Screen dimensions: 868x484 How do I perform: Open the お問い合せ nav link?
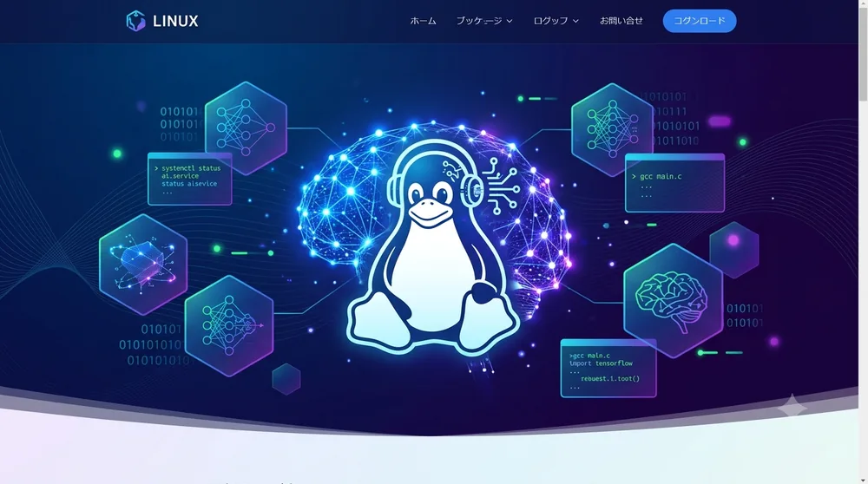tap(621, 21)
